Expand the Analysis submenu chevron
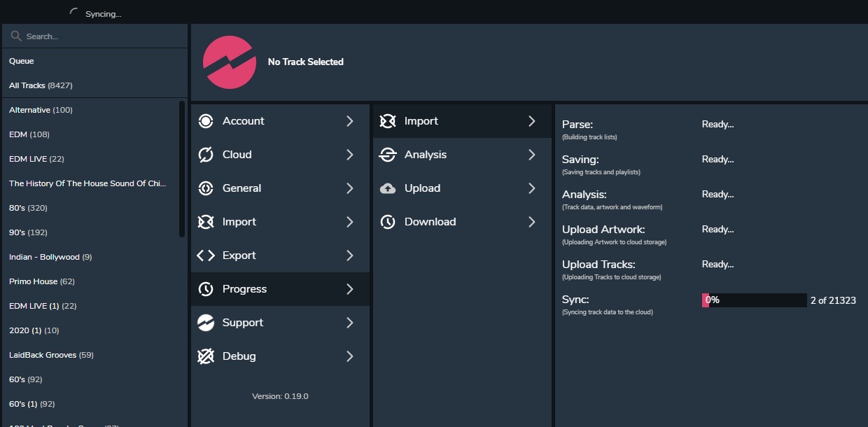The height and width of the screenshot is (427, 868). click(x=532, y=155)
